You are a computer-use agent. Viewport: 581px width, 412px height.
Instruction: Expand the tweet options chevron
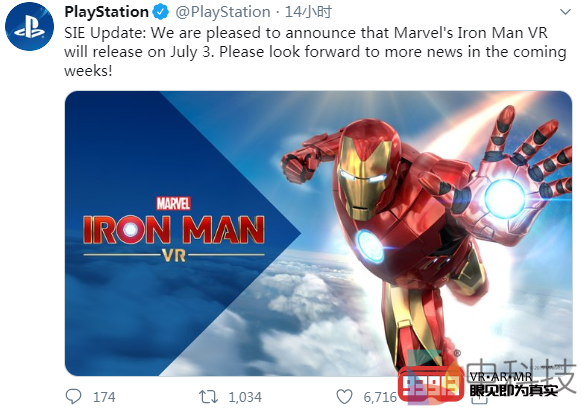pyautogui.click(x=565, y=12)
